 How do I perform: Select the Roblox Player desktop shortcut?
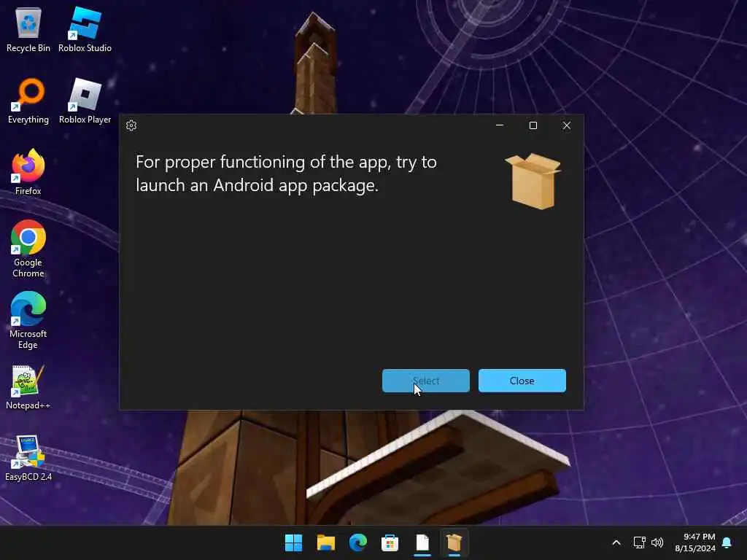[x=85, y=101]
